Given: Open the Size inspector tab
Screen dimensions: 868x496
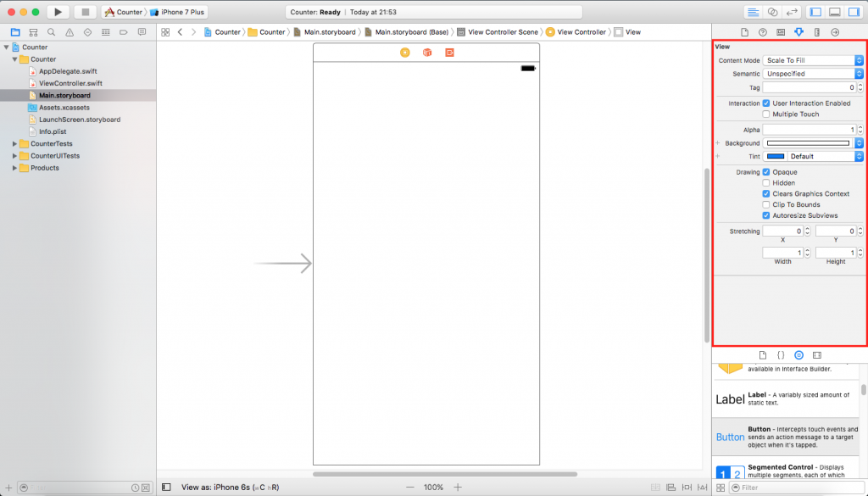Looking at the screenshot, I should 816,32.
